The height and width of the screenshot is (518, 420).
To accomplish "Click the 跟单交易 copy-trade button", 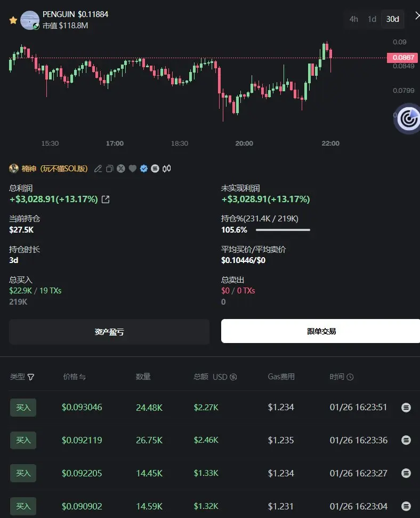I will tap(321, 331).
